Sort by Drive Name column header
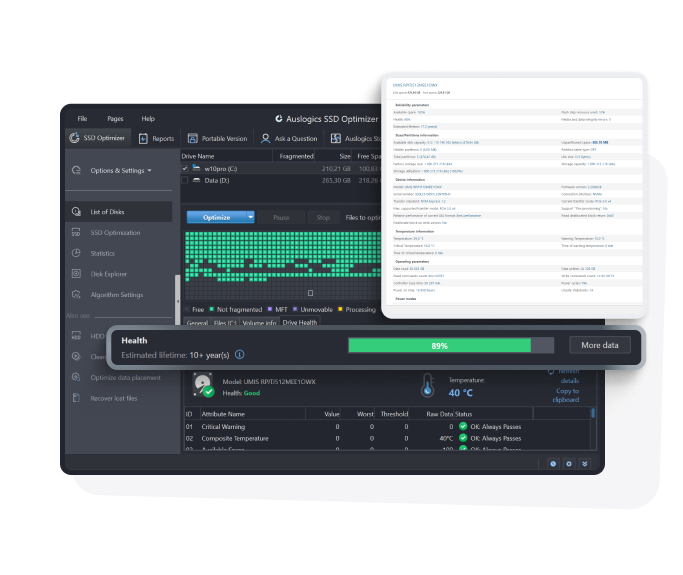This screenshot has width=683, height=575. tap(227, 156)
